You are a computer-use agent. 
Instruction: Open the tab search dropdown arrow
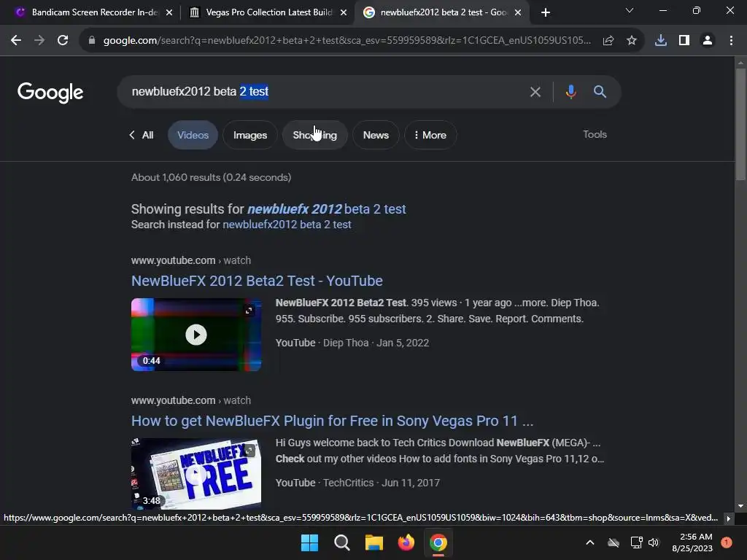pos(630,10)
